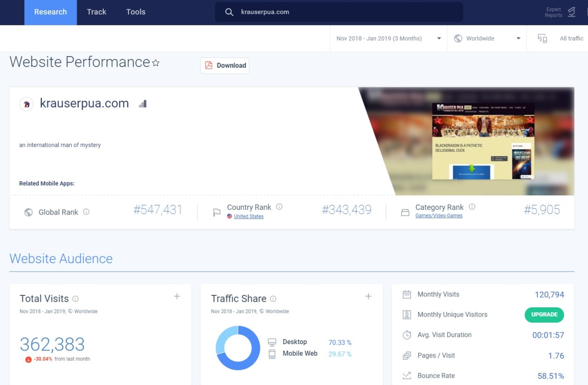
Task: Click the clock icon beside Avg. Visit Duration
Action: 407,335
